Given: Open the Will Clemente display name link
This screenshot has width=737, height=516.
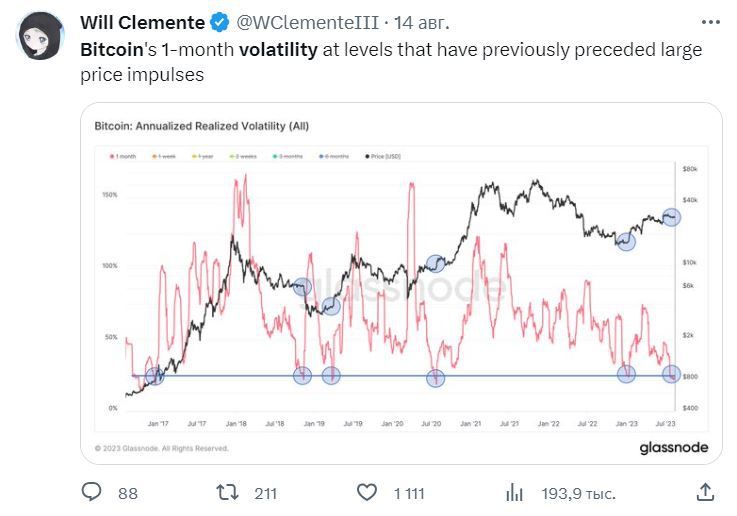Looking at the screenshot, I should (x=142, y=23).
